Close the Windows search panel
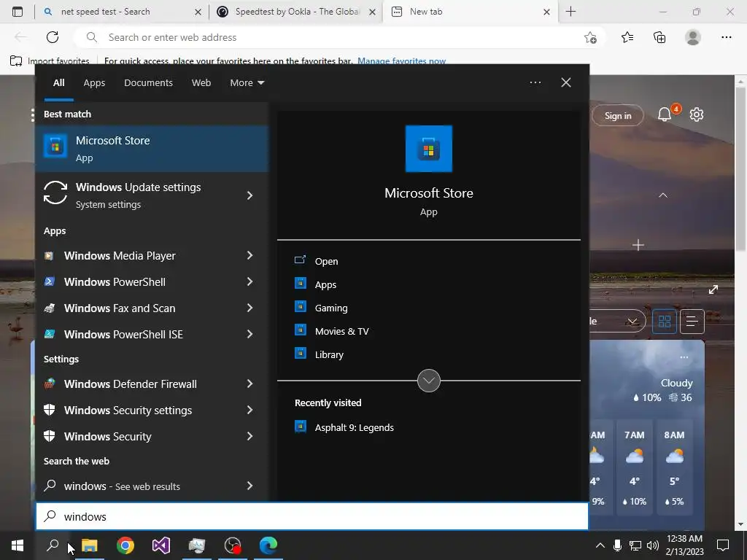 pos(566,82)
